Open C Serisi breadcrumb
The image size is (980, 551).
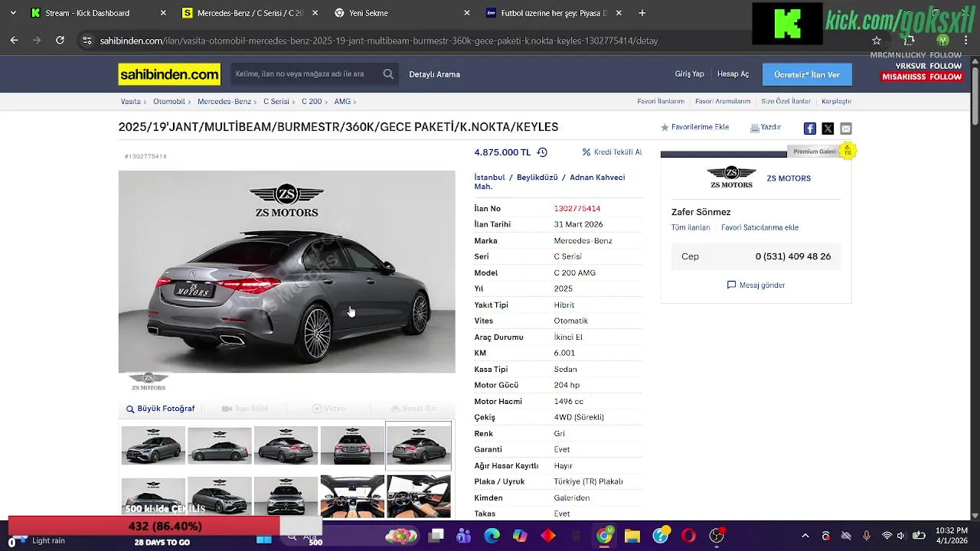click(276, 101)
